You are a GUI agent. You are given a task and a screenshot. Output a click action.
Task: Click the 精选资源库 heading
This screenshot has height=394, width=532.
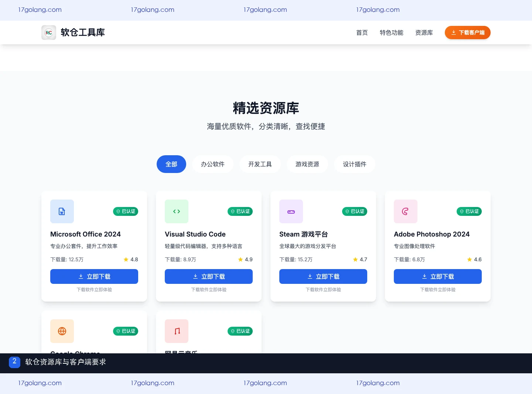266,108
